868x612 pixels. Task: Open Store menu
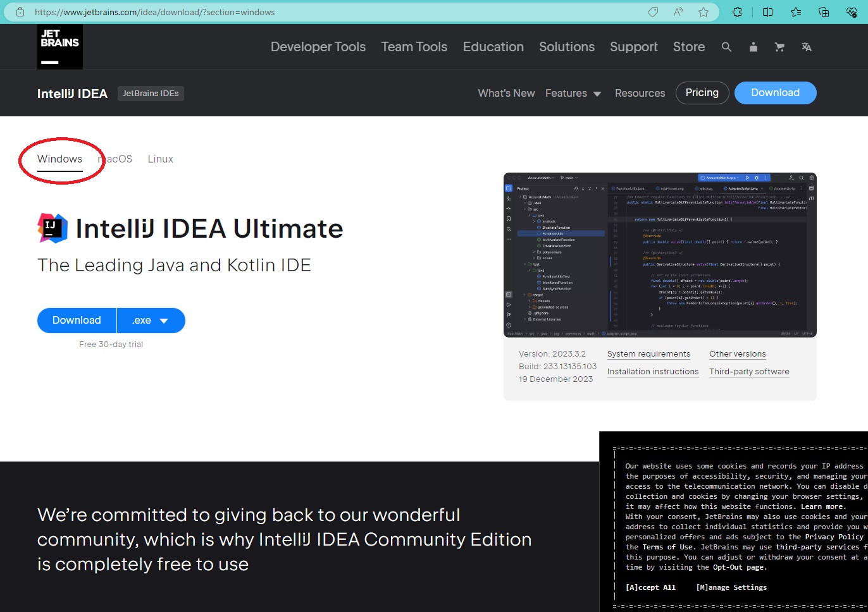(689, 47)
